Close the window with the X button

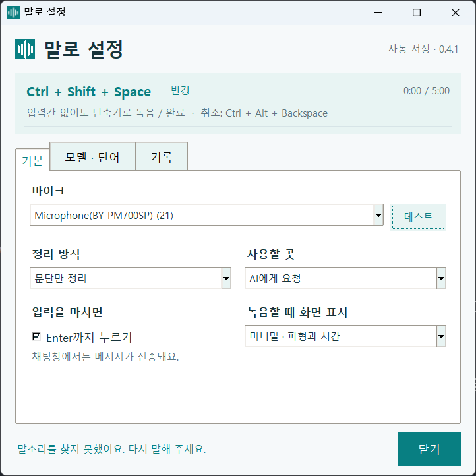(x=456, y=13)
